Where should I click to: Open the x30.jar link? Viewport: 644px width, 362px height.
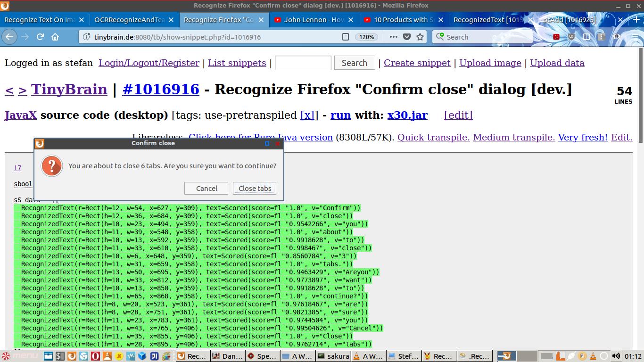[407, 115]
